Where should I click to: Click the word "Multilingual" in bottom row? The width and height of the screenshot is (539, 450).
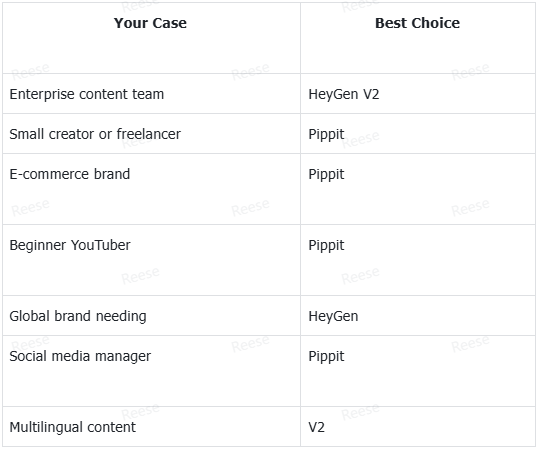(46, 427)
